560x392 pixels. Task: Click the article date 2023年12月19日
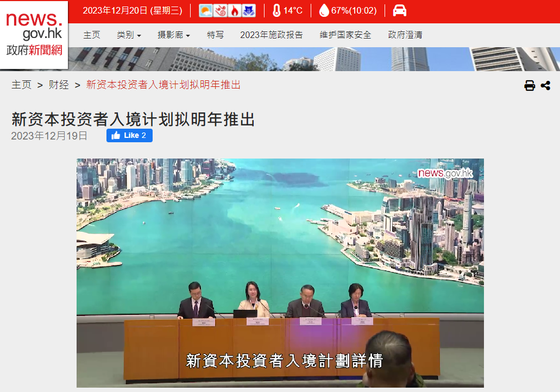(49, 136)
